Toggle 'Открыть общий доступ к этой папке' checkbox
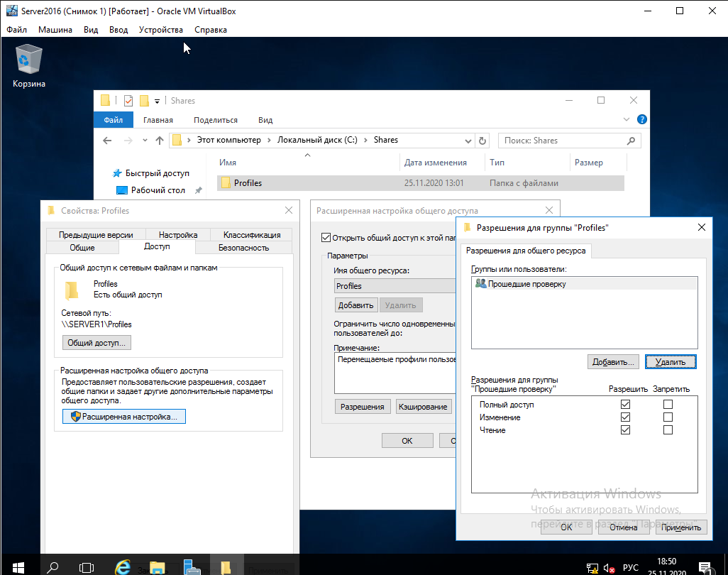Screen dimensions: 728x575 (x=326, y=238)
